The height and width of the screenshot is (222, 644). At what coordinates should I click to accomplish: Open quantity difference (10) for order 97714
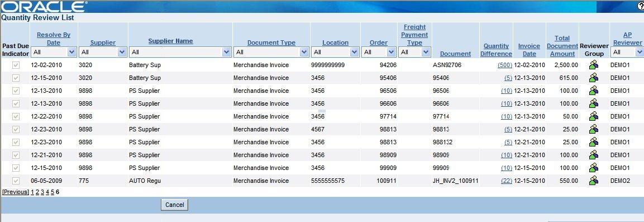pos(507,116)
